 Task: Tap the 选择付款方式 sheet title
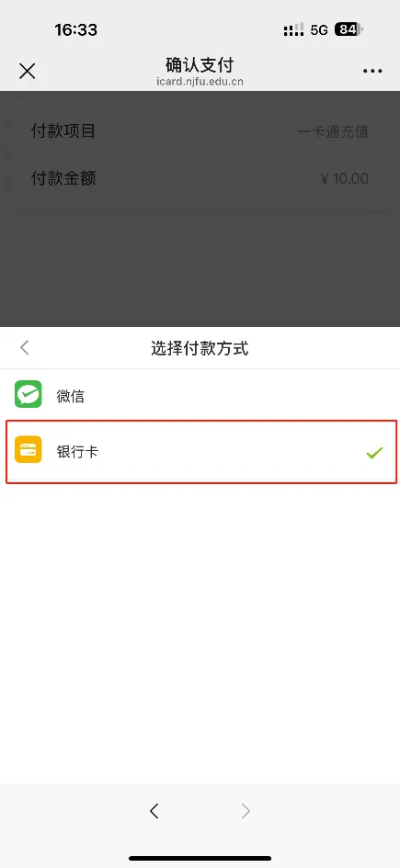[x=200, y=349]
